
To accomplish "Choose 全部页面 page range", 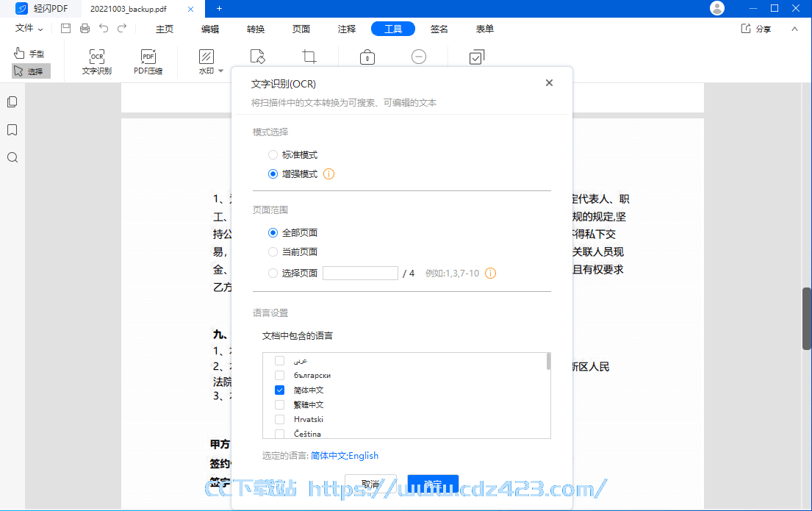I will click(273, 232).
